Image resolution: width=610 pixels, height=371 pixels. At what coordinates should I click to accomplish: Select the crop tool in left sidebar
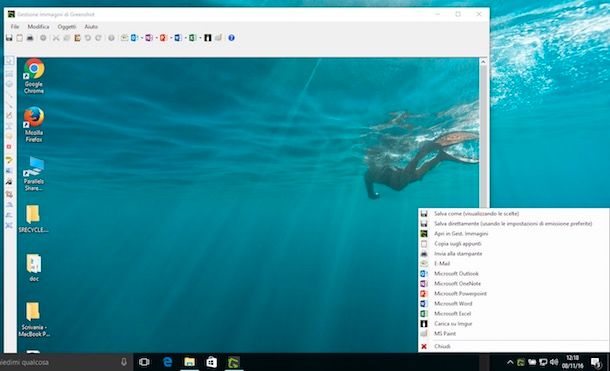tap(9, 194)
